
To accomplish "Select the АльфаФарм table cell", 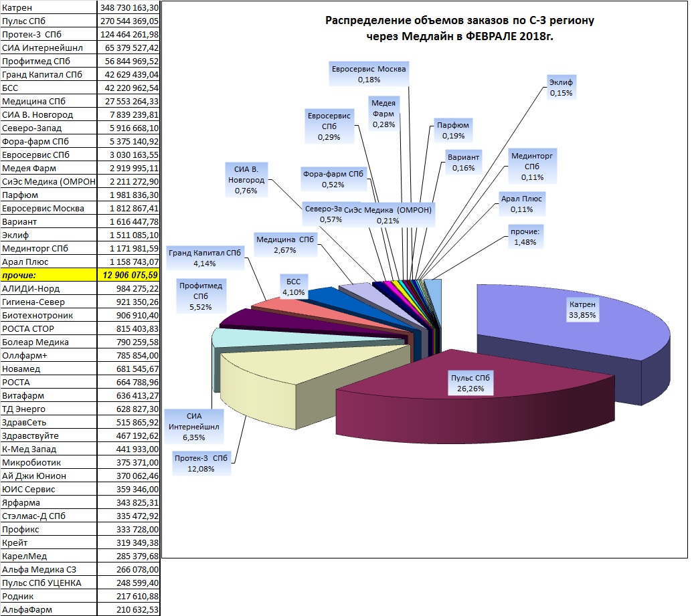I will point(48,609).
